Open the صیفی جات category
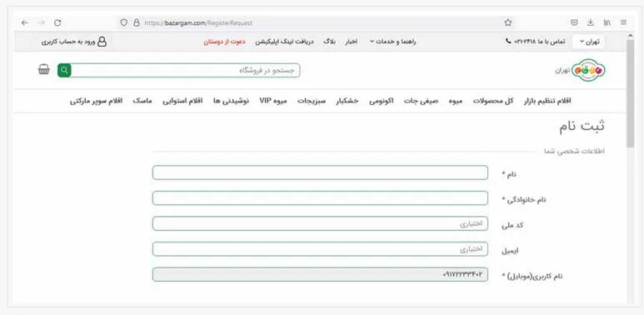The width and height of the screenshot is (644, 315). [x=421, y=101]
